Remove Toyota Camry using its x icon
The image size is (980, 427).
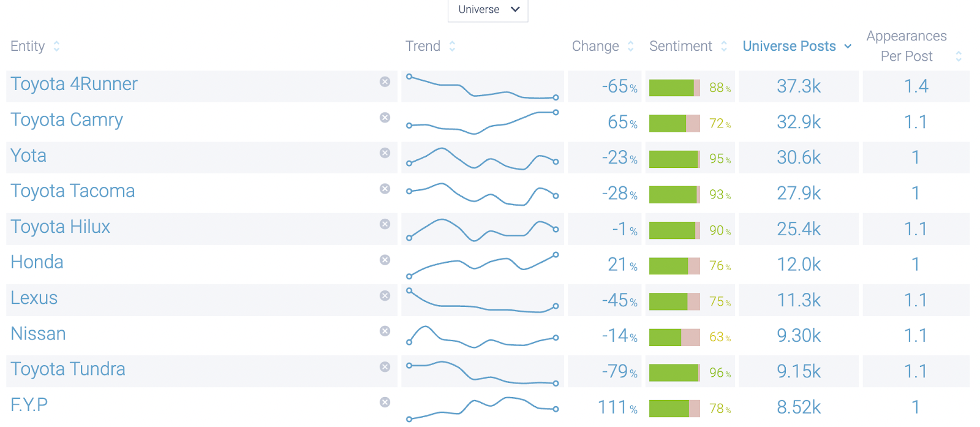click(385, 118)
